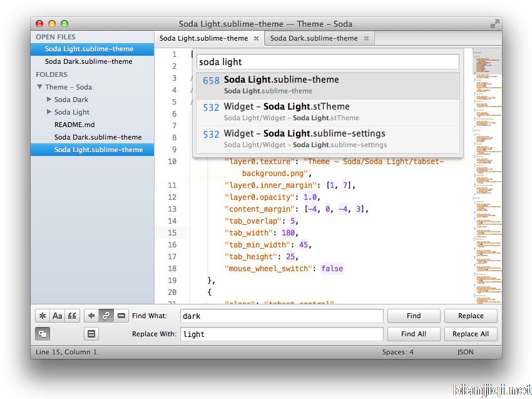Expand the Soda Dark folder

coord(49,99)
